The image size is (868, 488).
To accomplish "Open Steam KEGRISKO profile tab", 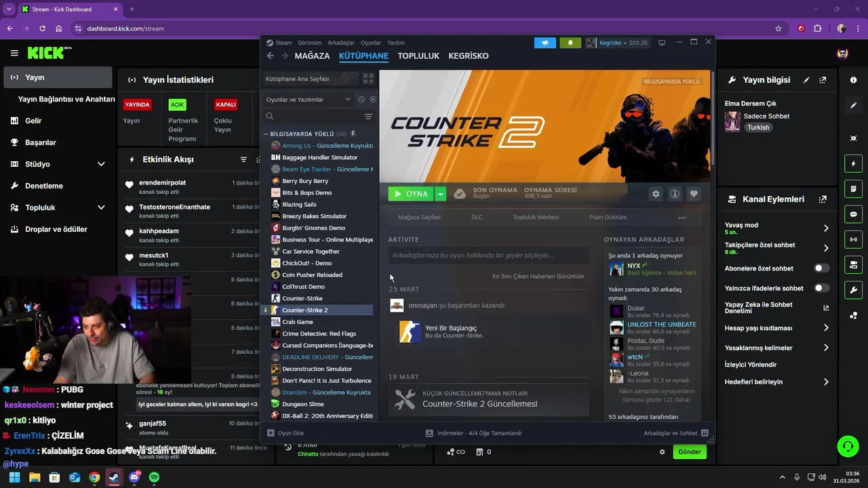I will [469, 56].
